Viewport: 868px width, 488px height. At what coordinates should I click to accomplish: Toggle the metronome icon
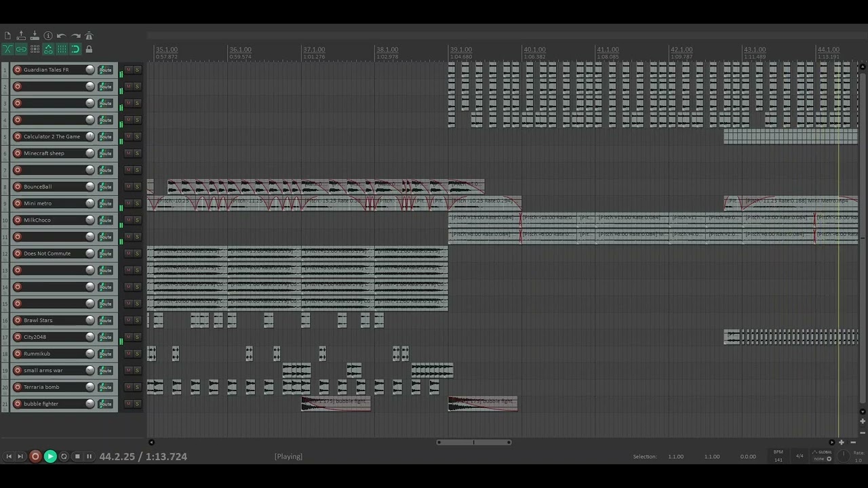click(x=89, y=36)
